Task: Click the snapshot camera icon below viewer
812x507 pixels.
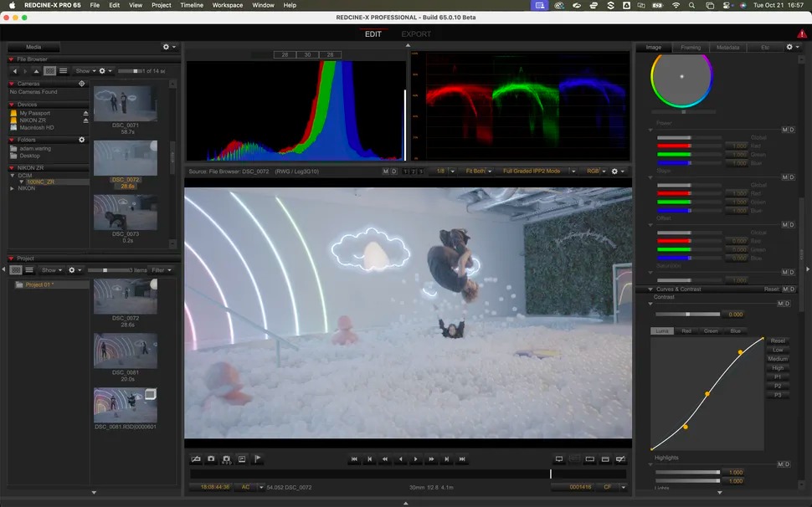Action: pos(211,459)
